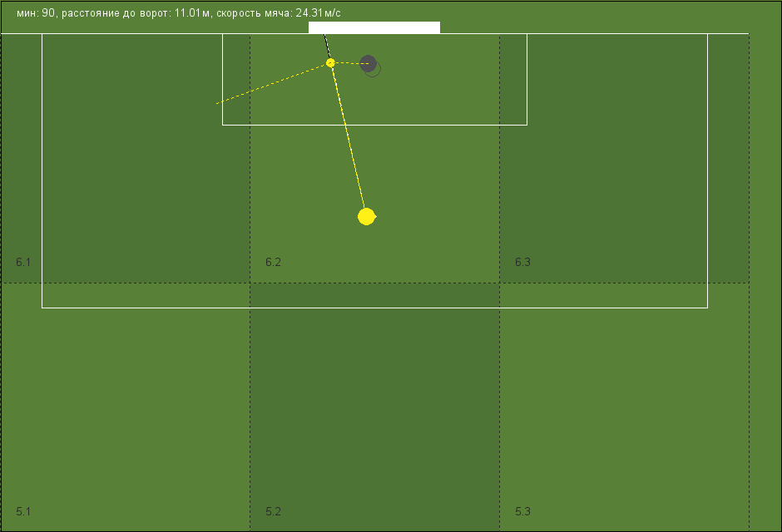Click the long dashed yellow line heading left
Screen dimensions: 782x532
click(272, 84)
